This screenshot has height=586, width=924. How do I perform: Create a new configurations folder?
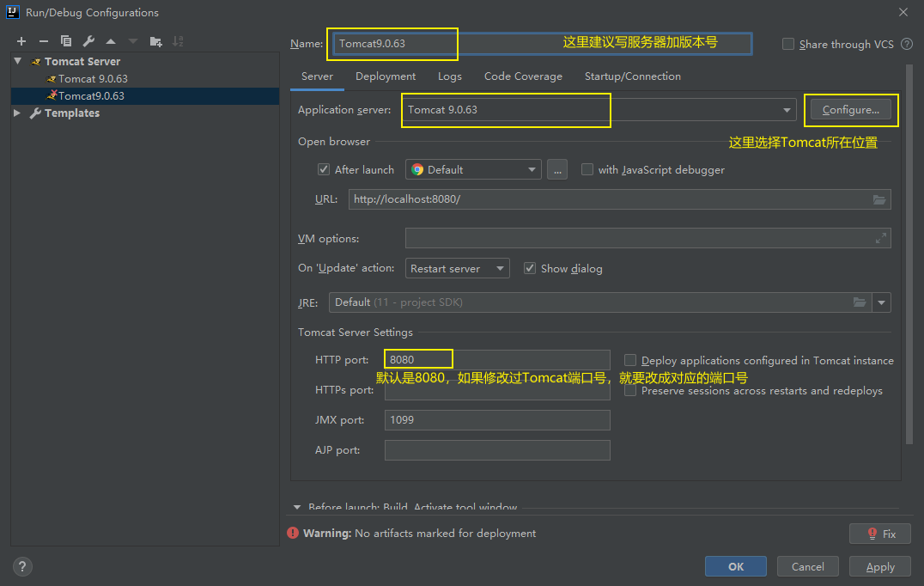point(155,40)
